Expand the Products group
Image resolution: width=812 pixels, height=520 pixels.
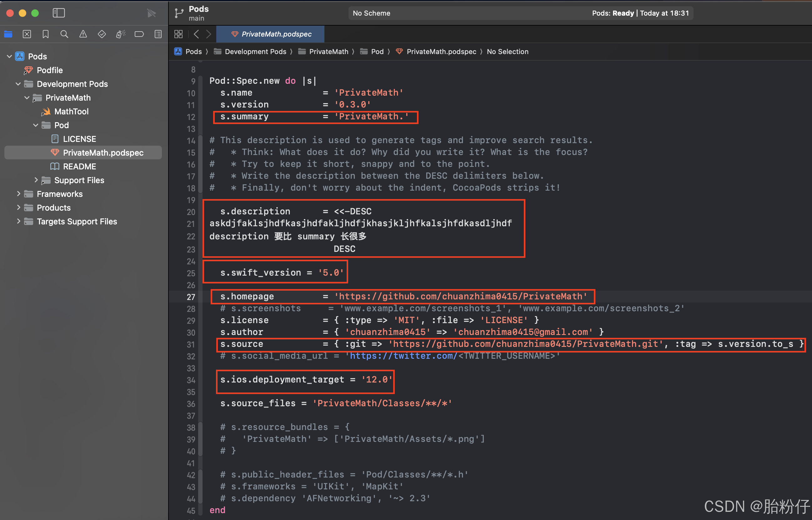(18, 208)
